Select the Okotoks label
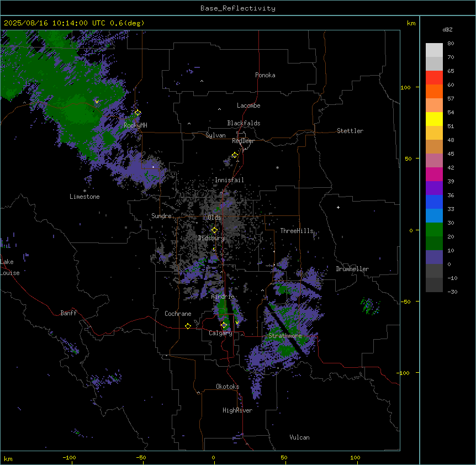 coord(228,387)
